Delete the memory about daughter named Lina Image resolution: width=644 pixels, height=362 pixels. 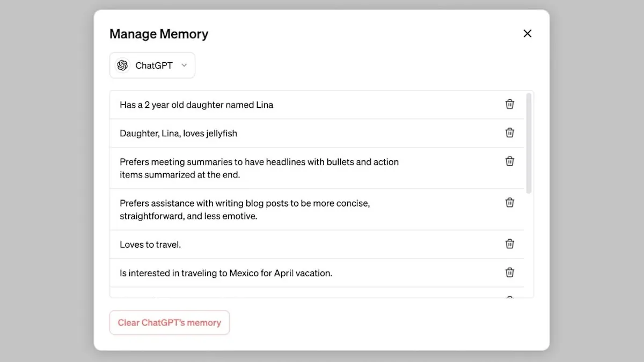pos(509,104)
